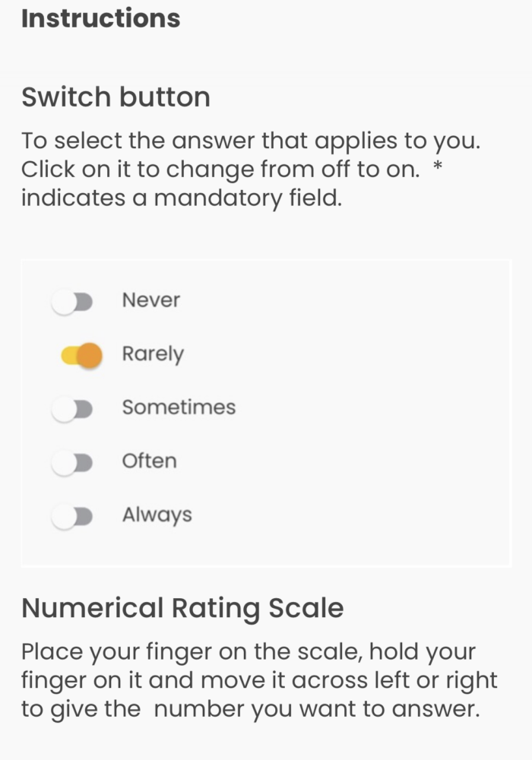
Task: Enable the Sometimes switch
Action: [x=72, y=410]
